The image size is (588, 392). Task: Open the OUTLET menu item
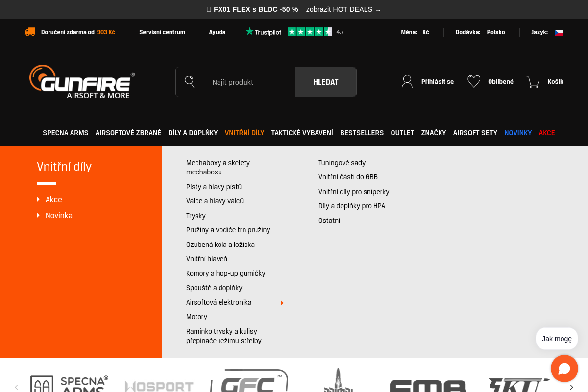point(402,133)
